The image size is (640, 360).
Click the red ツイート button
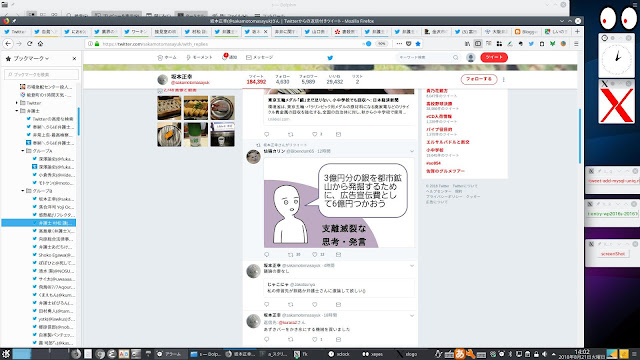pyautogui.click(x=494, y=58)
